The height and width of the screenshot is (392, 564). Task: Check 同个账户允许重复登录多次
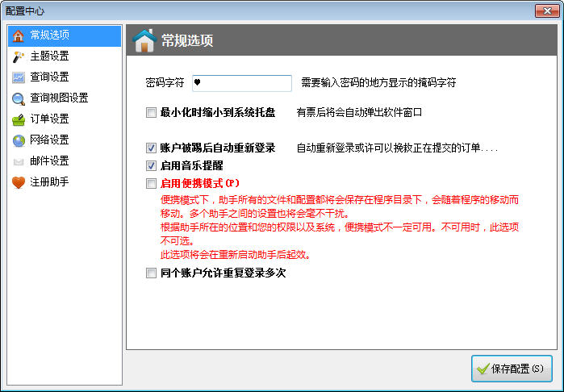point(151,273)
